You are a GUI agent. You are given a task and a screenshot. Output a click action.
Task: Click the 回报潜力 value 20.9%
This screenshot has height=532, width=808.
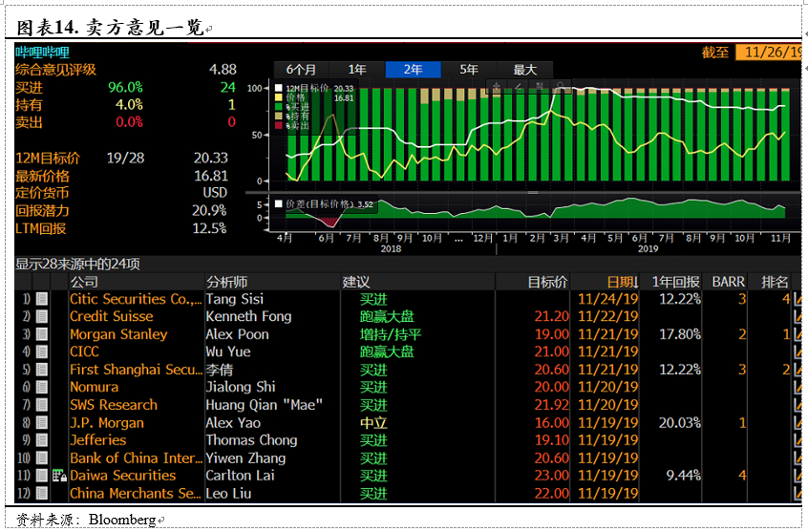pos(209,211)
